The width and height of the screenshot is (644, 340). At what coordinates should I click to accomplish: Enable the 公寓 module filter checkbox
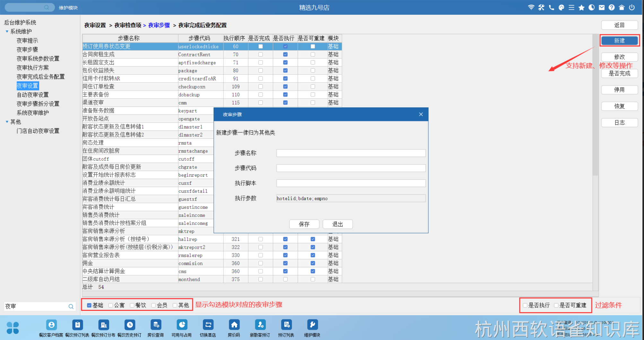point(111,305)
